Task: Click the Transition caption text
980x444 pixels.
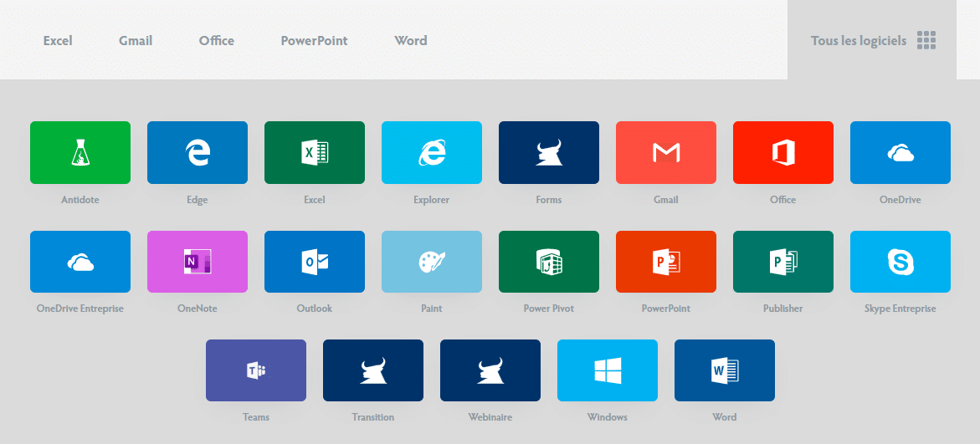Action: pyautogui.click(x=373, y=417)
